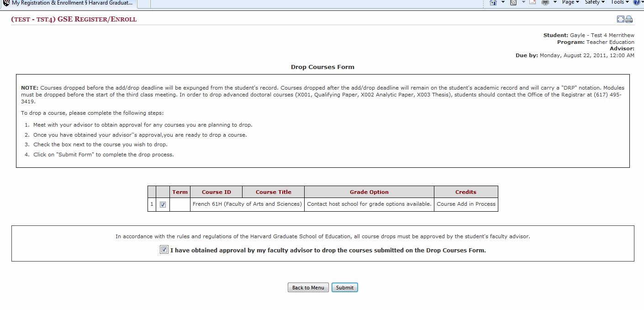Expand the Print options dropdown arrow
The height and width of the screenshot is (310, 644).
555,2
